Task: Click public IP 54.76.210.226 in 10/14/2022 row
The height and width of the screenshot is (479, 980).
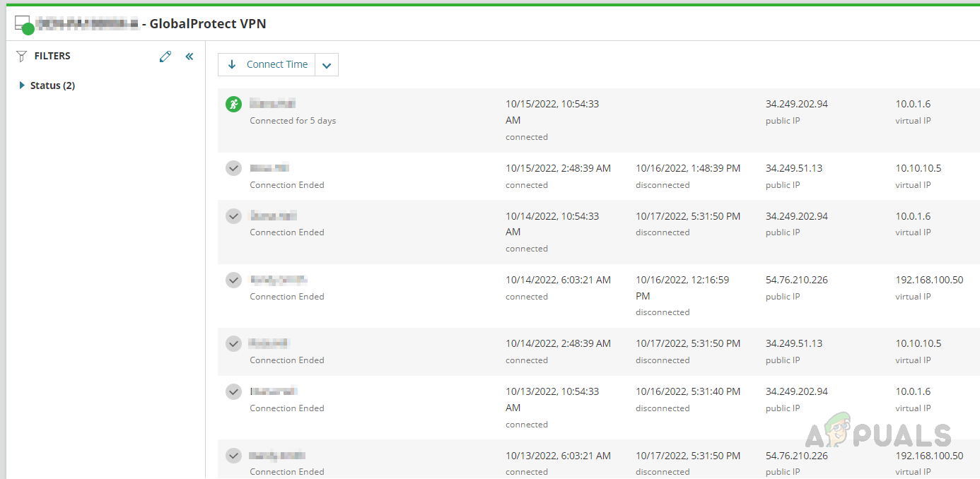Action: click(796, 280)
